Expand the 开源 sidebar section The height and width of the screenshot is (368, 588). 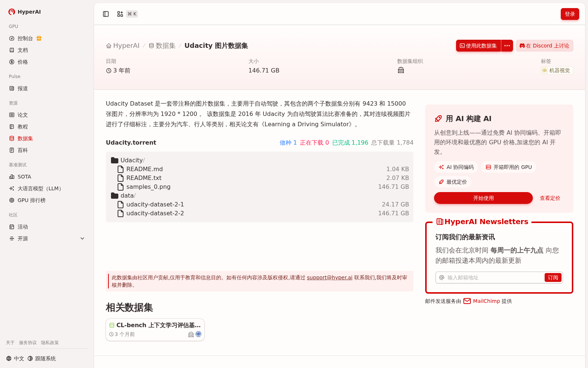tap(47, 238)
